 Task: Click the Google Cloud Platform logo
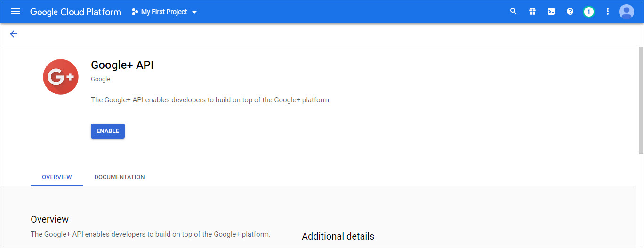click(x=75, y=12)
